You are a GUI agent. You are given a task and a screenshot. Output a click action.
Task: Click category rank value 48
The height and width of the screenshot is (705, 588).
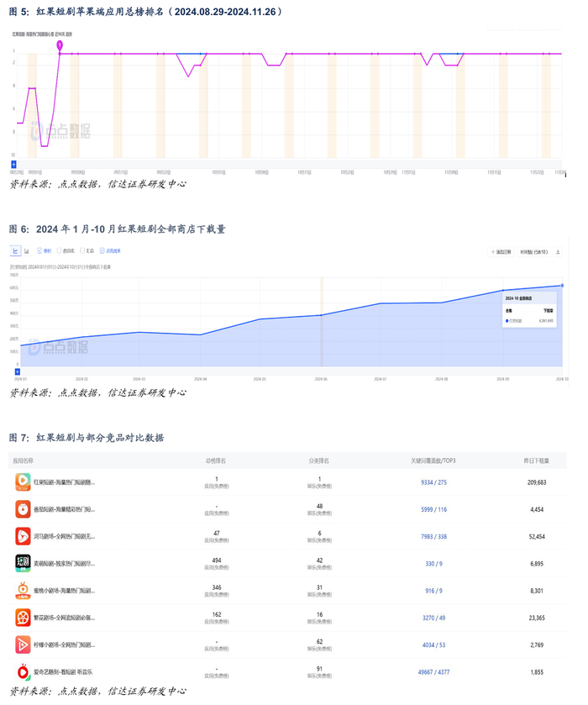click(x=320, y=506)
